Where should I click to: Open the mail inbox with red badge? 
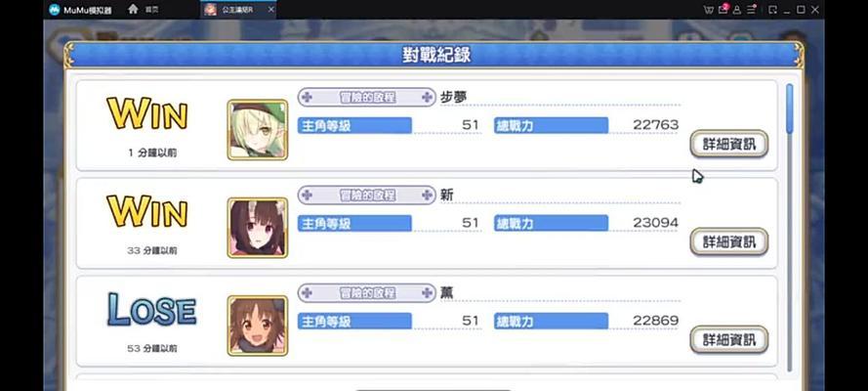(x=723, y=10)
